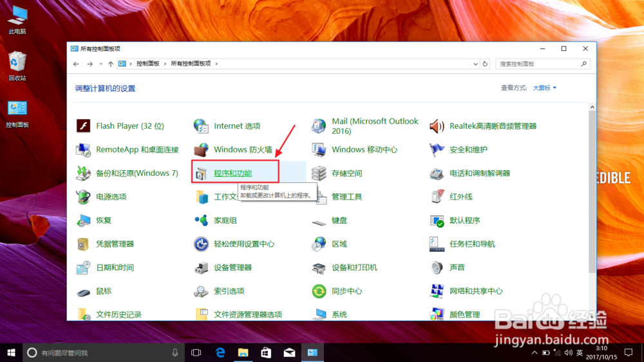This screenshot has width=644, height=362.
Task: Open the 日期和时间 icon
Action: click(x=83, y=267)
